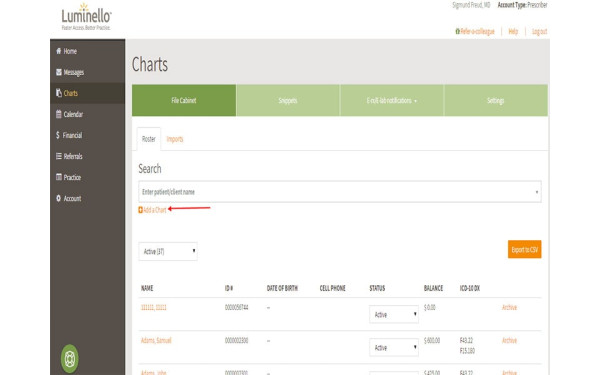Select the File Cabinet tab
Viewport: 600px width, 375px height.
(184, 100)
